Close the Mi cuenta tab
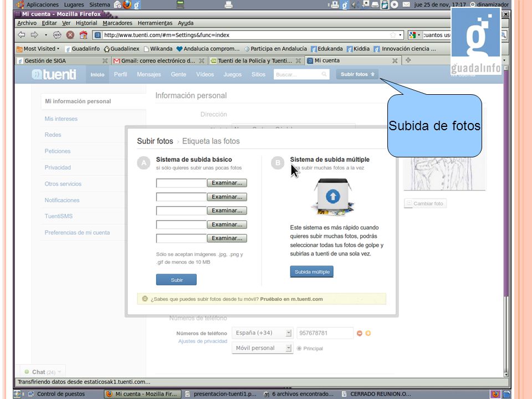This screenshot has width=532, height=399. tap(395, 61)
